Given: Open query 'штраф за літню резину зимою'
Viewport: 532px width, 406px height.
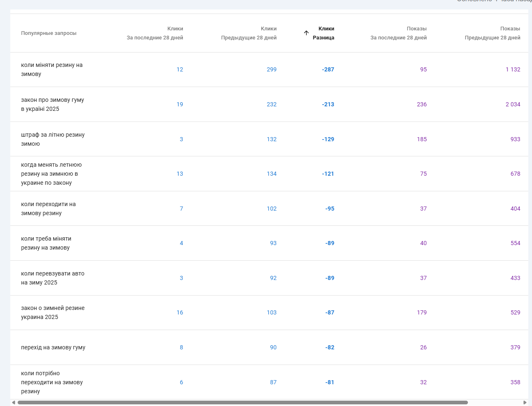Looking at the screenshot, I should [53, 139].
